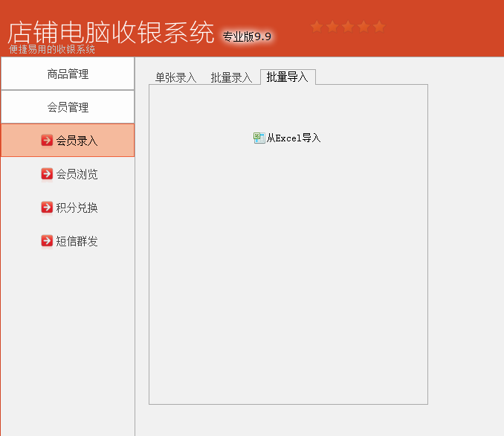The image size is (504, 436).
Task: Click the third star in the header
Action: 348,26
